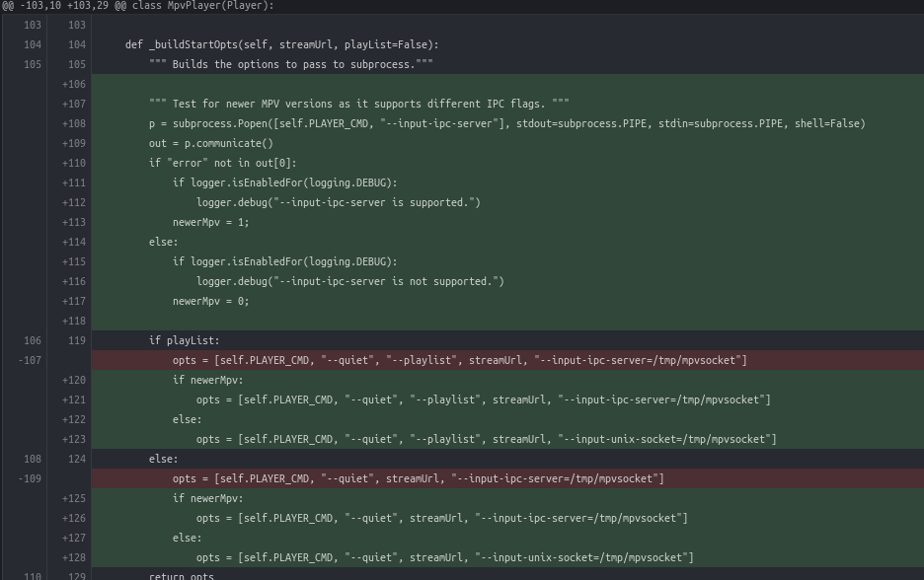Click added line +123 with --playlist and input-unix-socket
Image resolution: width=924 pixels, height=580 pixels.
[x=486, y=439]
